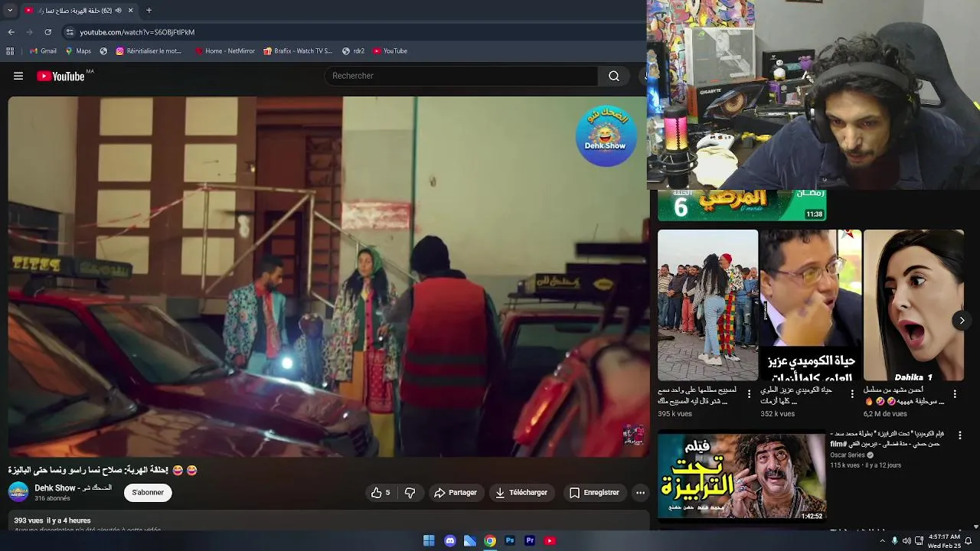This screenshot has height=551, width=980.
Task: Open Premiere Pro from the taskbar
Action: click(x=530, y=541)
